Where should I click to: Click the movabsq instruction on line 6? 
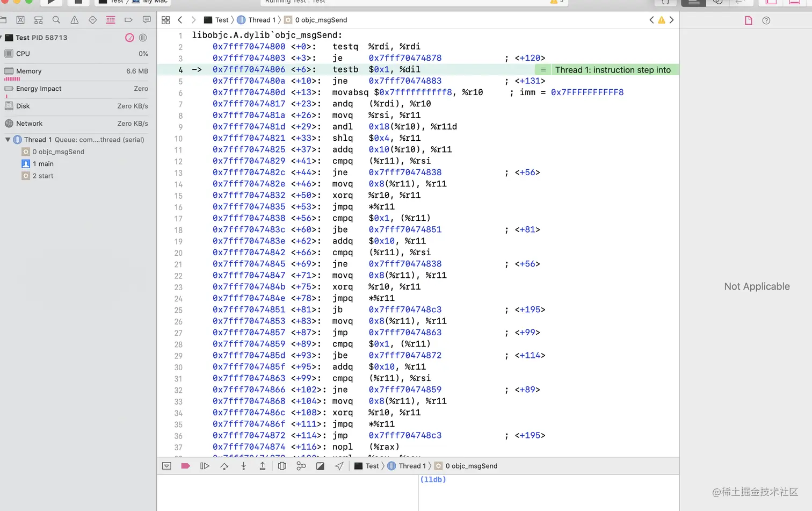coord(350,92)
